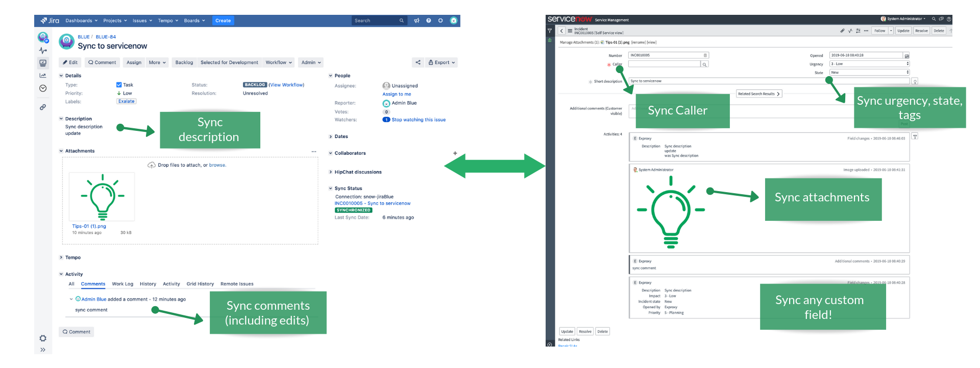The height and width of the screenshot is (368, 980).
Task: Open the Issues menu in Jira
Action: point(142,20)
